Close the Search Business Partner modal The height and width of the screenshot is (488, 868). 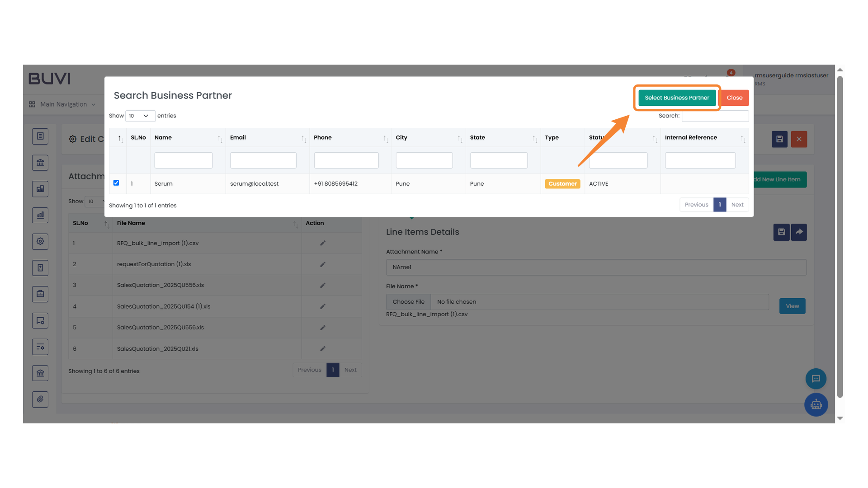pos(734,98)
